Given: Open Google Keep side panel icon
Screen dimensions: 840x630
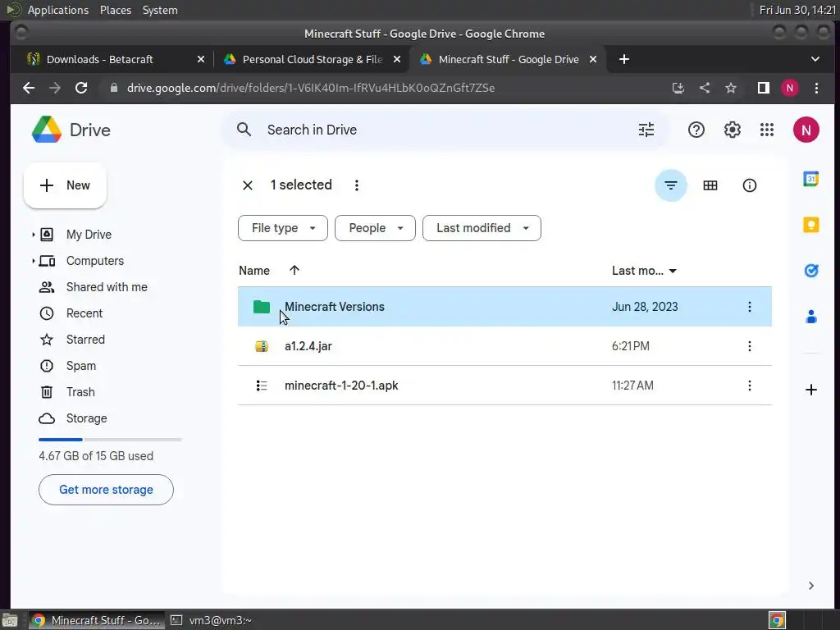Looking at the screenshot, I should [810, 225].
